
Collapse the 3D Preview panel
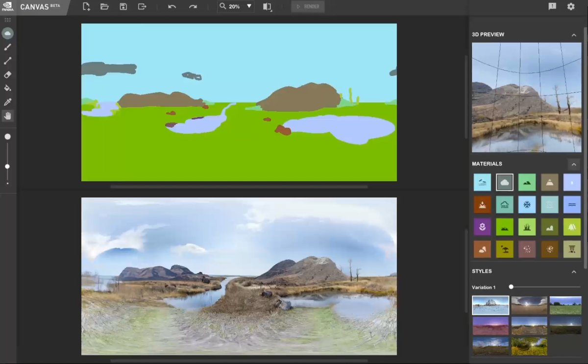pos(574,35)
